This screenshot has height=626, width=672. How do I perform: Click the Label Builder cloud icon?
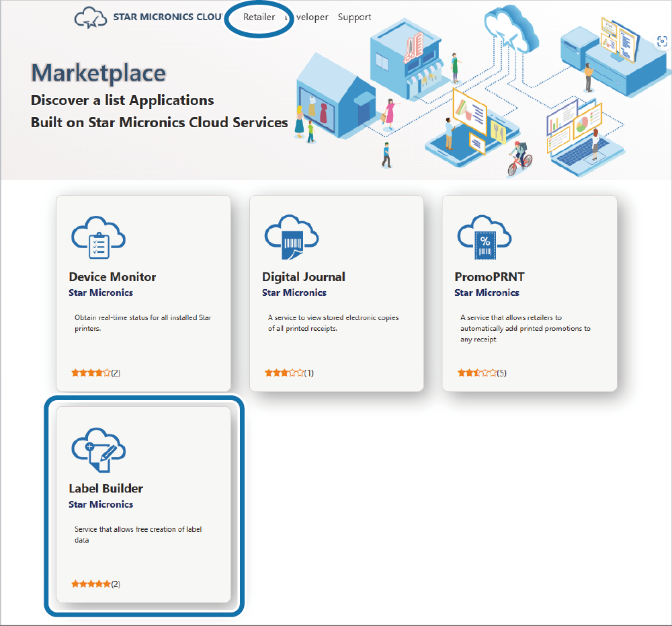point(98,450)
